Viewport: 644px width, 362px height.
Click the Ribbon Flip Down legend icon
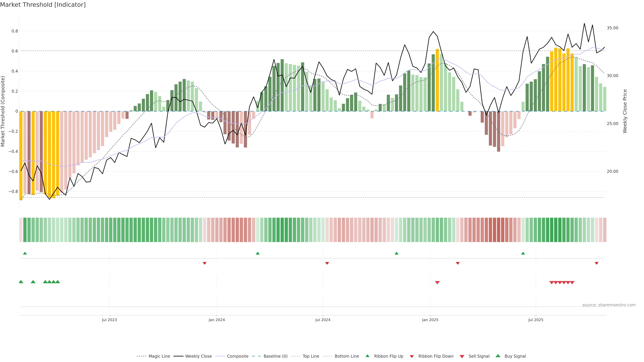412,356
